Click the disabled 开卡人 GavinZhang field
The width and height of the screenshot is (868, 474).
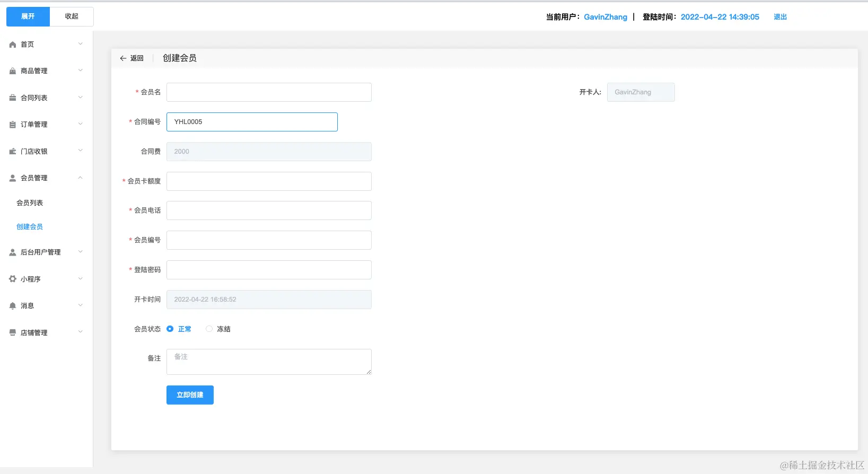tap(641, 92)
